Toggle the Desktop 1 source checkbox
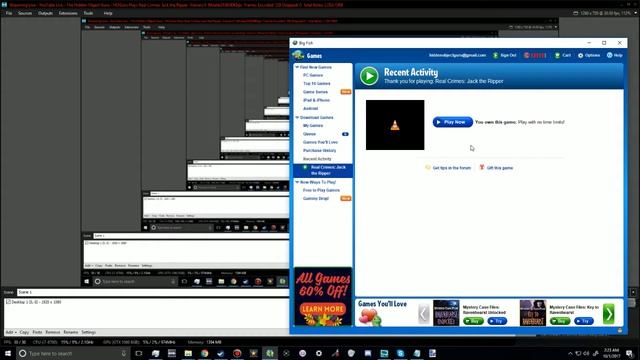The image size is (640, 360). click(x=8, y=302)
